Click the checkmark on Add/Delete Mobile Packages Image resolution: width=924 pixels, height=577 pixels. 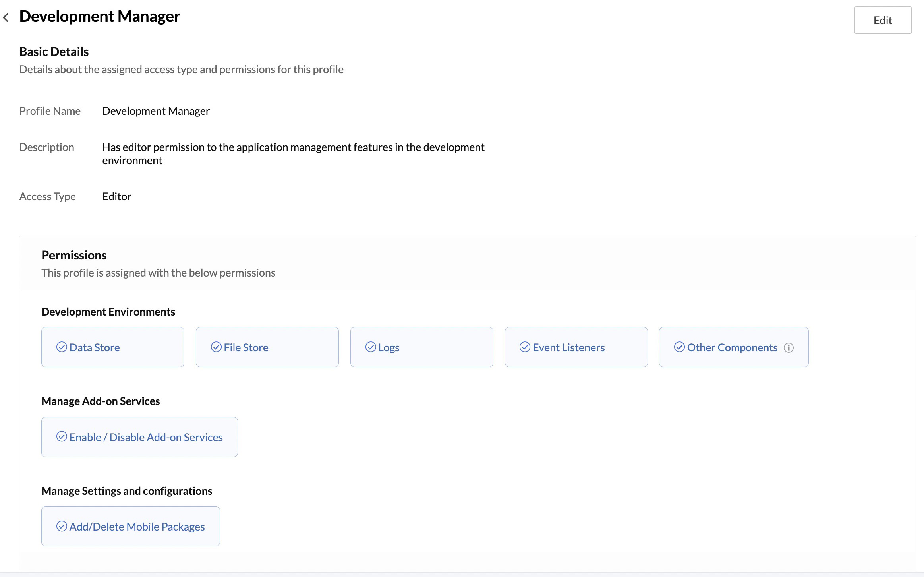pos(62,526)
